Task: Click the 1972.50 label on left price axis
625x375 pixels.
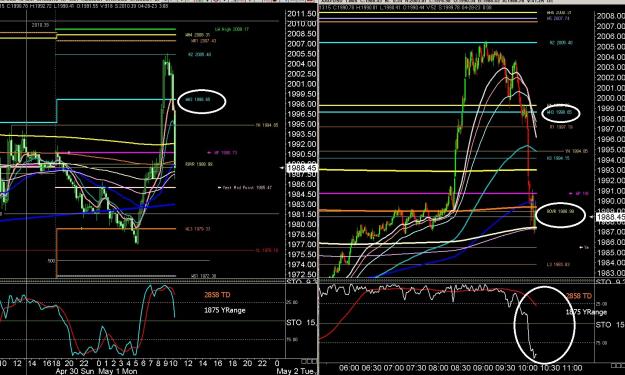Action: [x=302, y=275]
